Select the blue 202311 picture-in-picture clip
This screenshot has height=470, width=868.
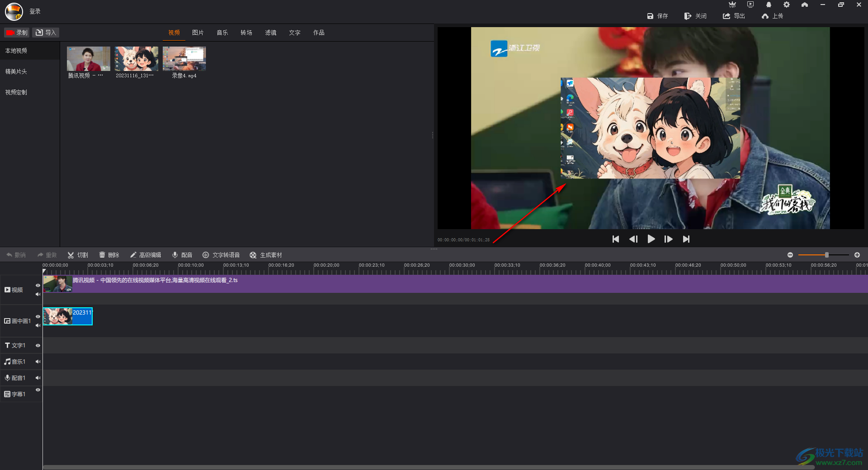point(68,316)
